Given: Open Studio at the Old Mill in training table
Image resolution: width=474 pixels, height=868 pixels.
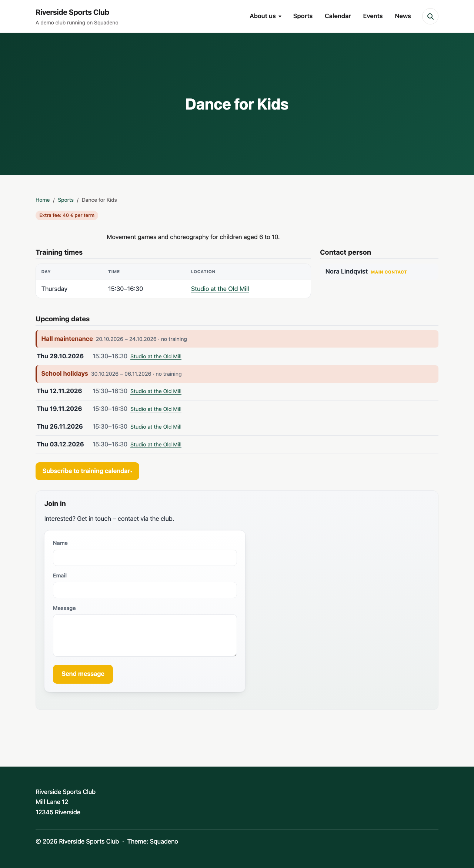Looking at the screenshot, I should (220, 289).
